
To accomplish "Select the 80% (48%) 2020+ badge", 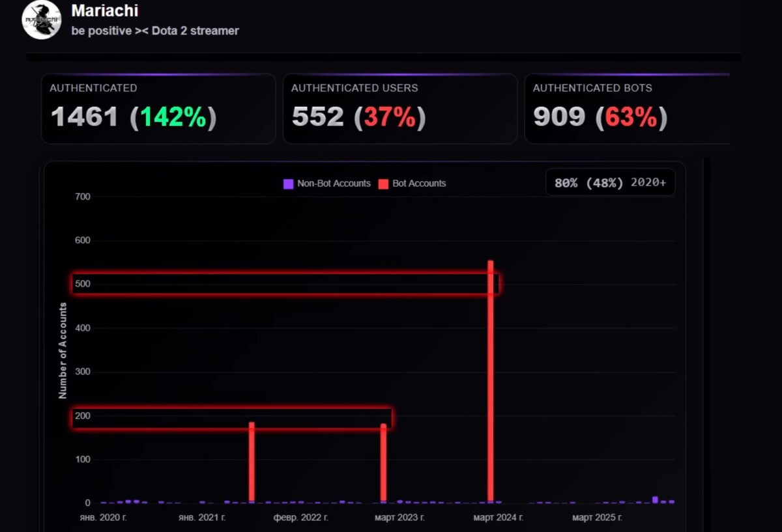I will (610, 183).
